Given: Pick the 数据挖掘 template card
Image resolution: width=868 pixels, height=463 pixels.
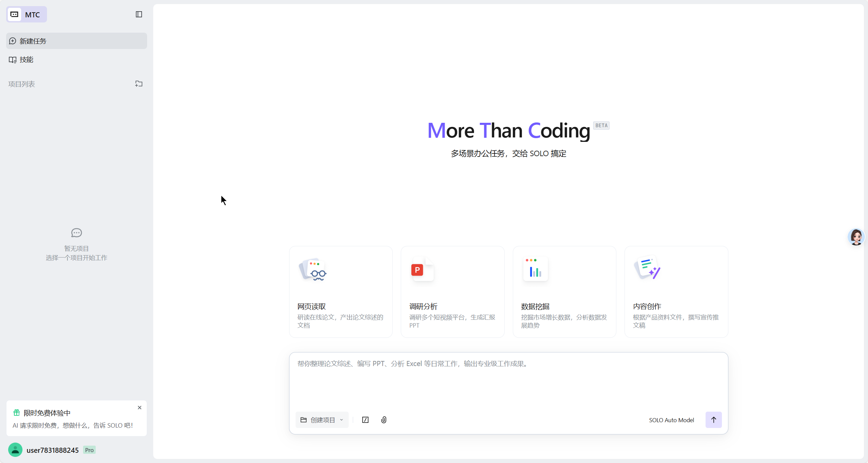Looking at the screenshot, I should [564, 292].
